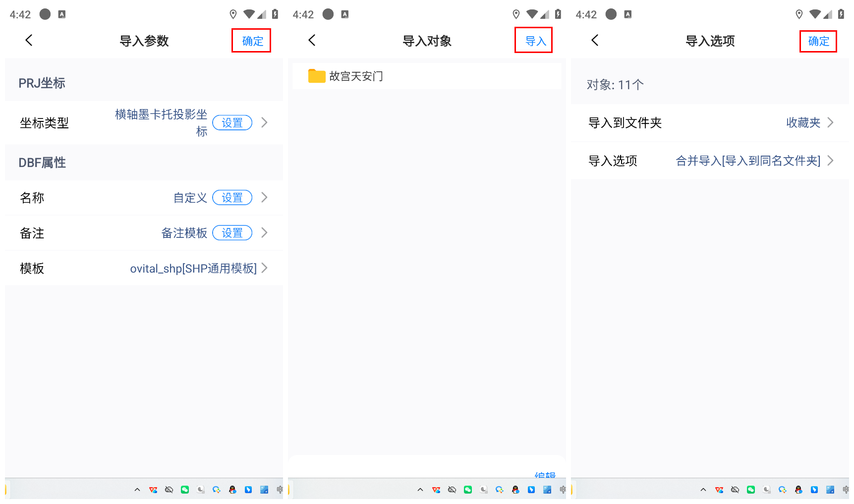Open QQ penguin tray icon below 导入选项 screen
The height and width of the screenshot is (504, 854).
tap(798, 490)
